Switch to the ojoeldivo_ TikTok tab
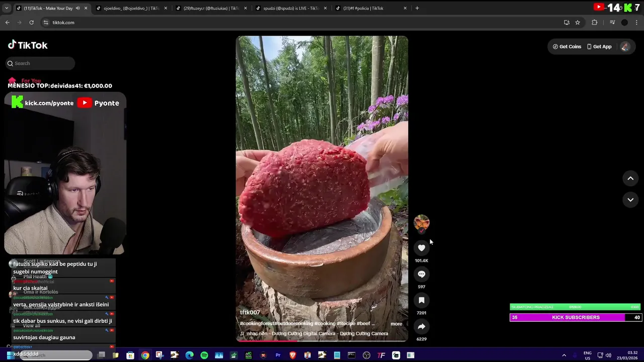 131,8
